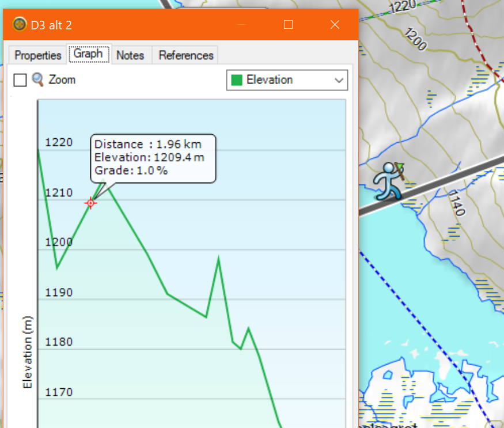Click the dropdown arrow beside Elevation

[x=338, y=81]
